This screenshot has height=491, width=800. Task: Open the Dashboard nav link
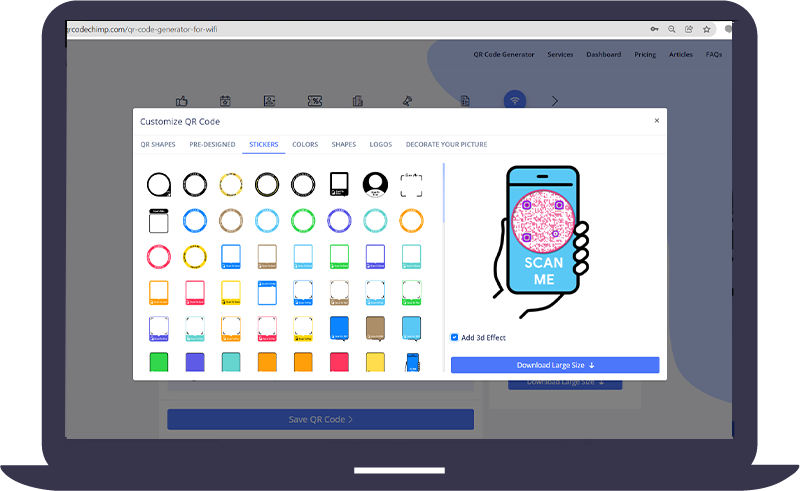click(x=604, y=54)
